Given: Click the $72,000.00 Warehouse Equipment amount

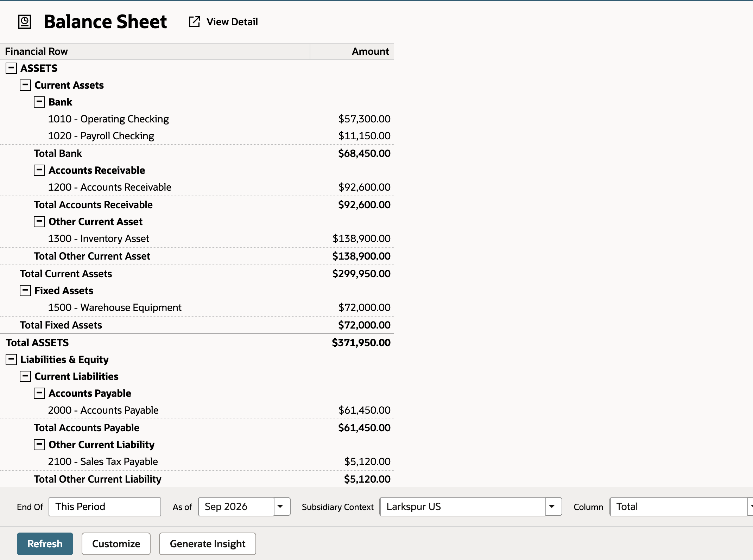Looking at the screenshot, I should 365,307.
